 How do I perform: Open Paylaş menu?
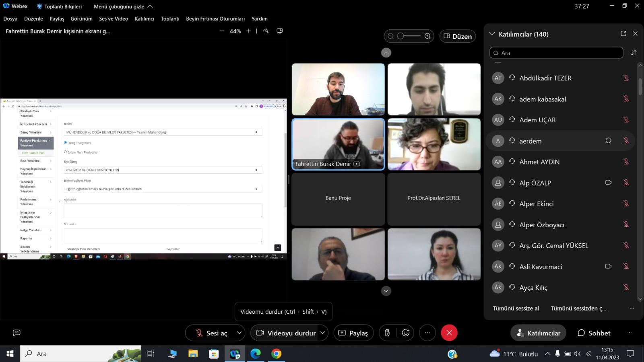[x=57, y=19]
